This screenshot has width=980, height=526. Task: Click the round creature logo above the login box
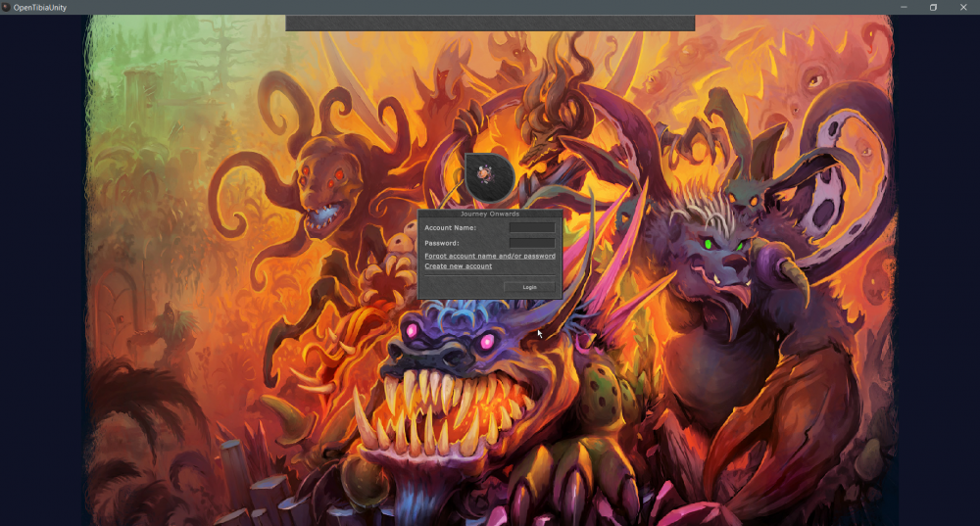pyautogui.click(x=489, y=177)
